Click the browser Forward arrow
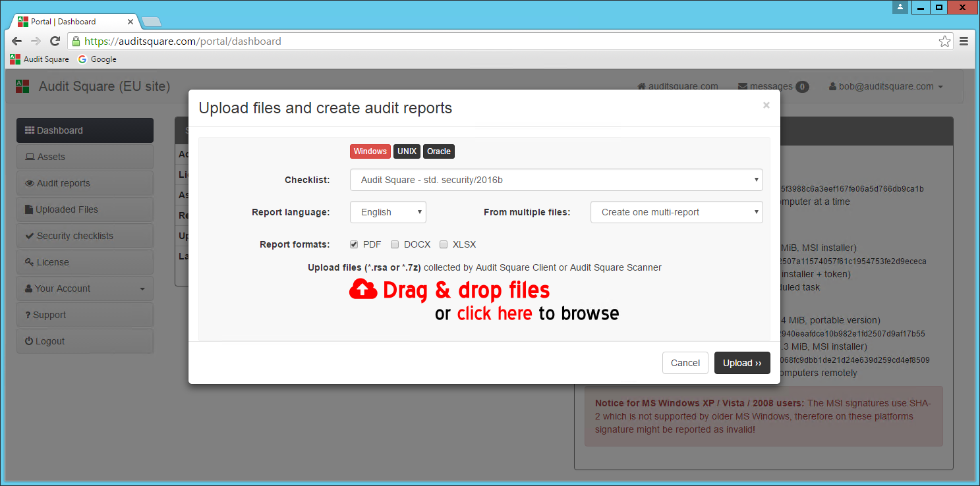Screen dimensions: 980x486 (36, 41)
